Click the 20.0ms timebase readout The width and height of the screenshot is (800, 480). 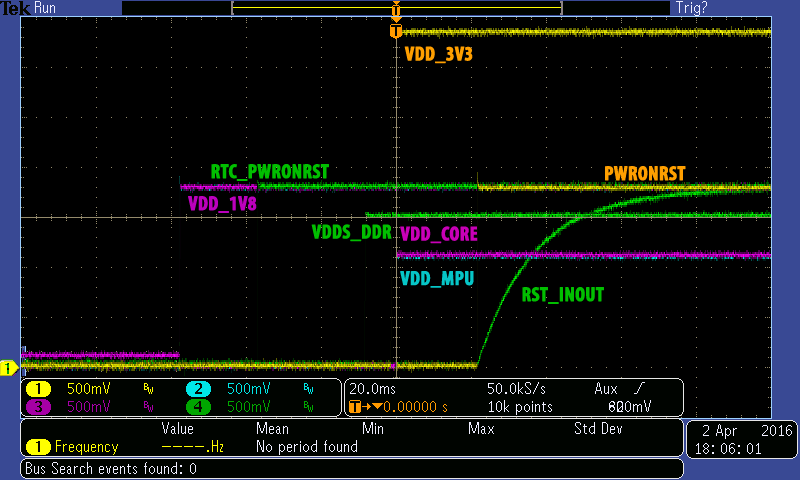(x=372, y=389)
